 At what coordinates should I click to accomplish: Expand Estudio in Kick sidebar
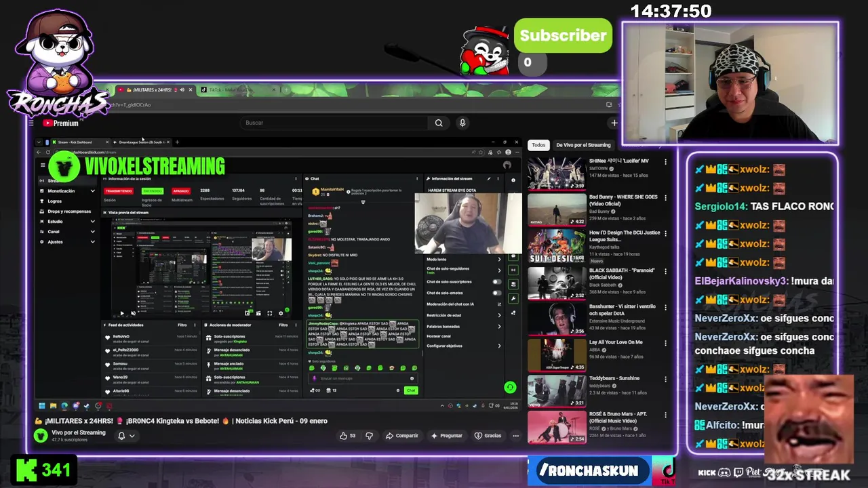(92, 222)
